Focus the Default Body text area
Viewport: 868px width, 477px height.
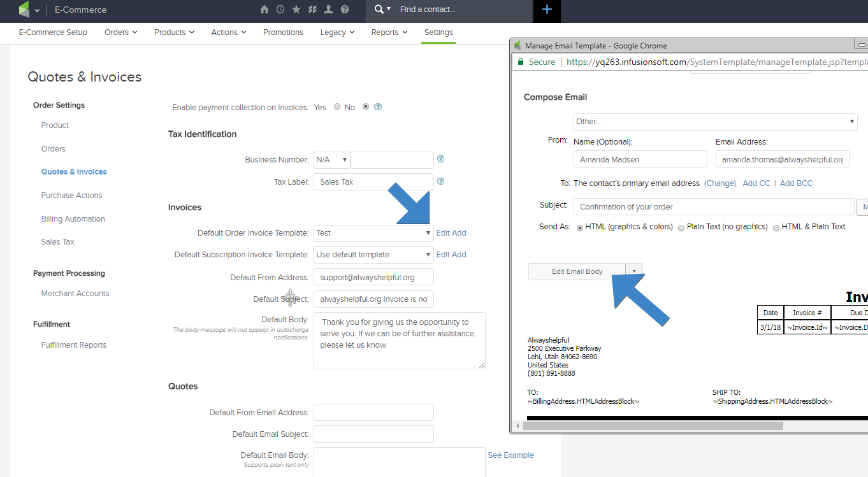pyautogui.click(x=400, y=341)
